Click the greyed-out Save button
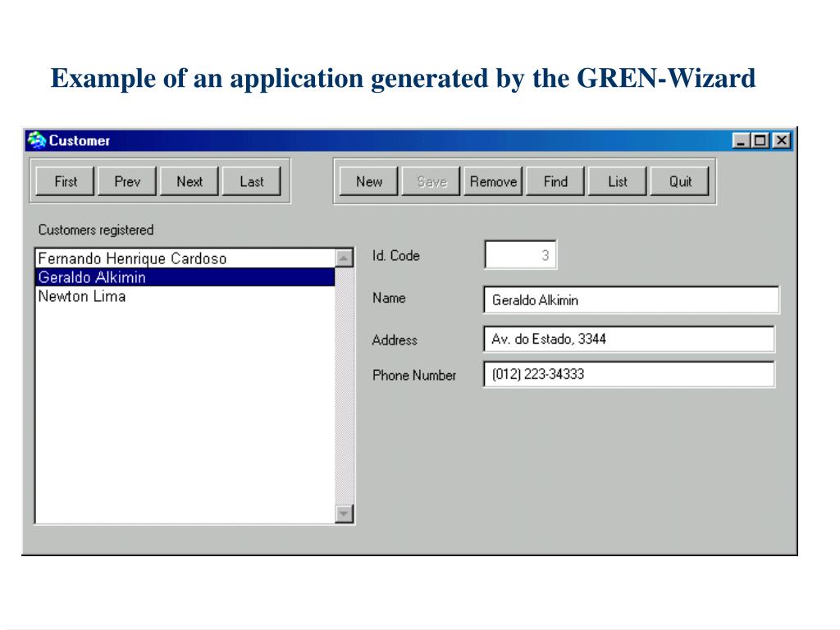Viewport: 840px width, 630px height. pos(431,181)
